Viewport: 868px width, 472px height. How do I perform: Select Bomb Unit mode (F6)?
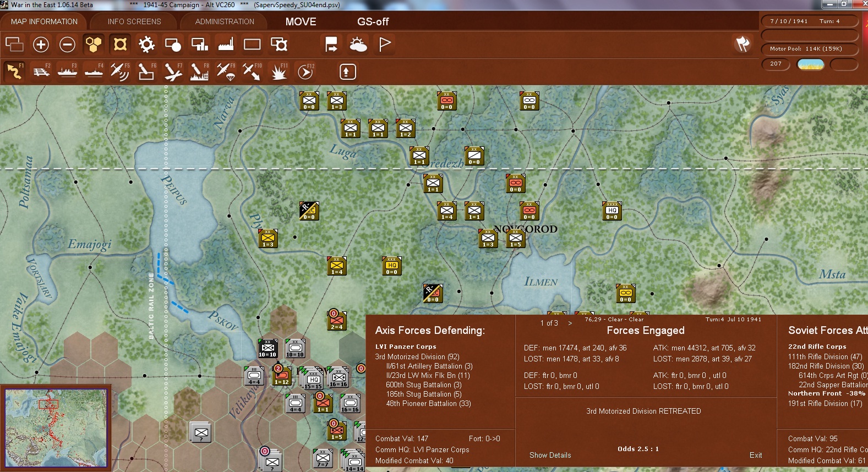pos(146,72)
